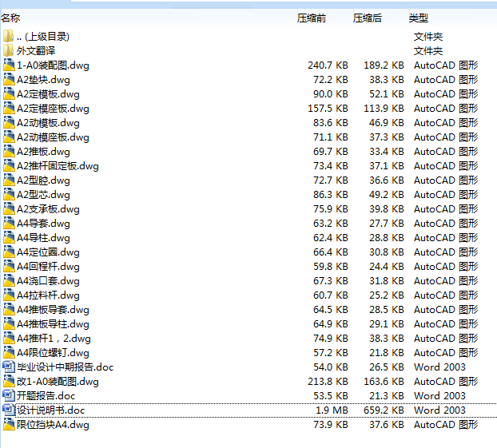Click the A2型腔.dwg file icon
Image resolution: width=497 pixels, height=448 pixels.
click(9, 180)
